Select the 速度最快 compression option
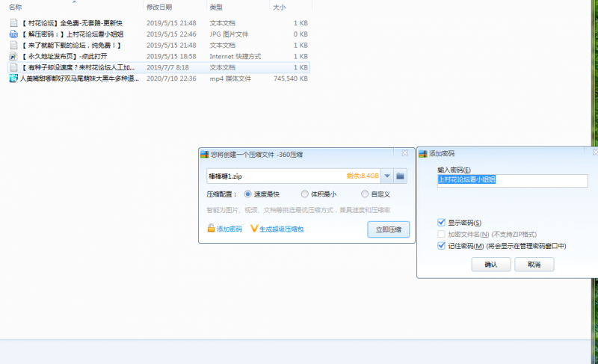The image size is (598, 364). (x=248, y=194)
